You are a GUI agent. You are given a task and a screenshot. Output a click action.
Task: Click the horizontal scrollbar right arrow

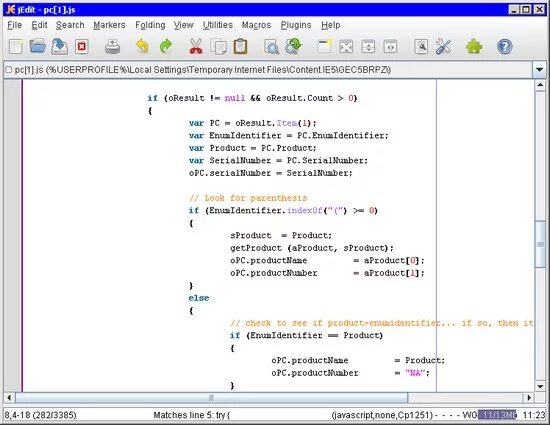[x=529, y=398]
